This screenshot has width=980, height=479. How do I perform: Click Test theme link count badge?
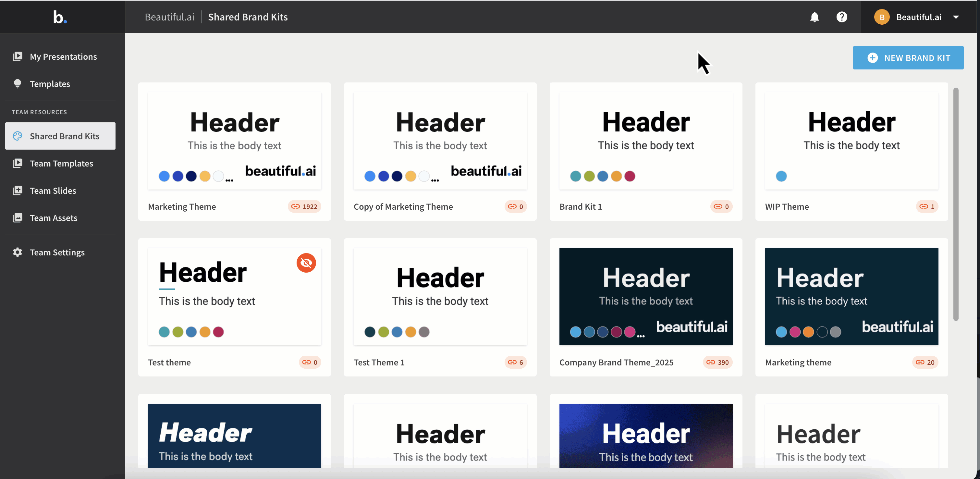tap(310, 362)
